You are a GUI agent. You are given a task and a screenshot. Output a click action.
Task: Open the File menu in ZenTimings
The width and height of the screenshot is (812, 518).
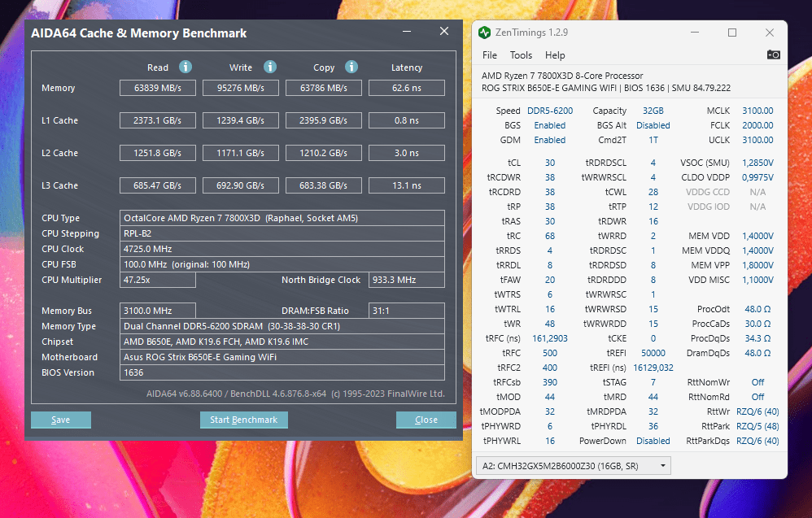(x=489, y=55)
